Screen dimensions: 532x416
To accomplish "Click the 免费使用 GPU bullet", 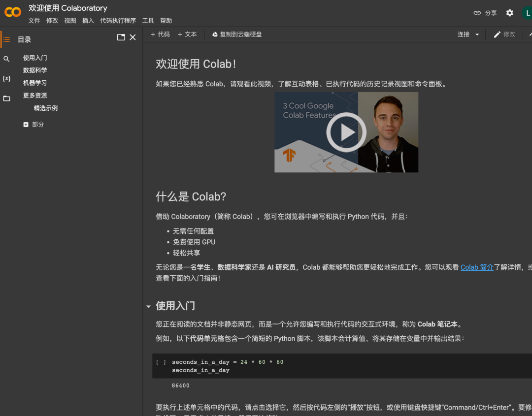I will [194, 242].
